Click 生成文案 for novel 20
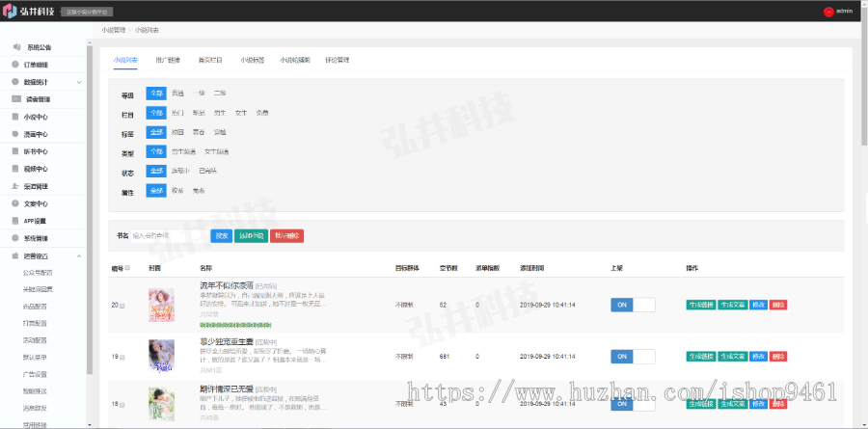Screen dimensions: 868x429 tap(733, 305)
